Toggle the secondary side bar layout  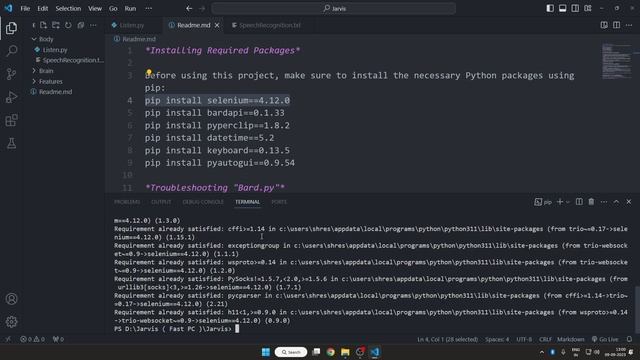[575, 8]
